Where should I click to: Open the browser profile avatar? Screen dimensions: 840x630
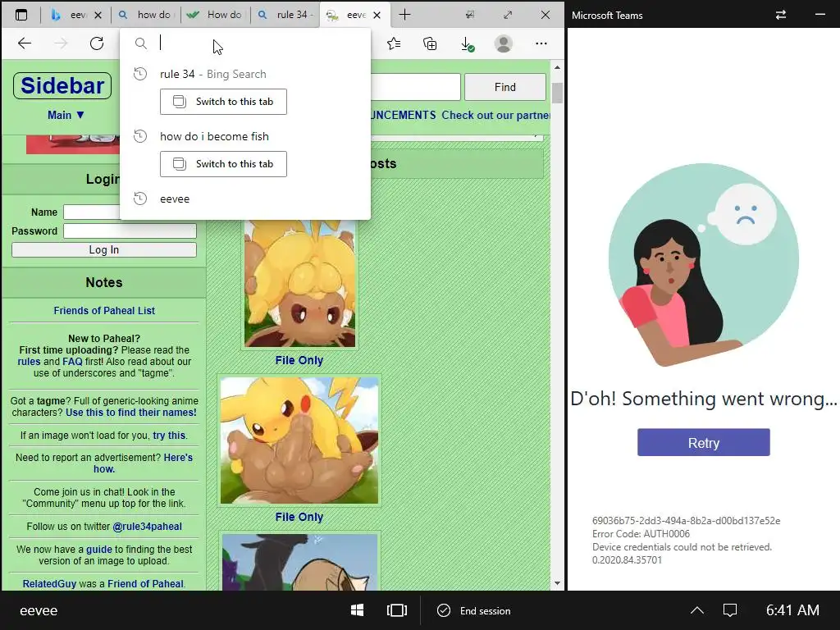(x=504, y=43)
